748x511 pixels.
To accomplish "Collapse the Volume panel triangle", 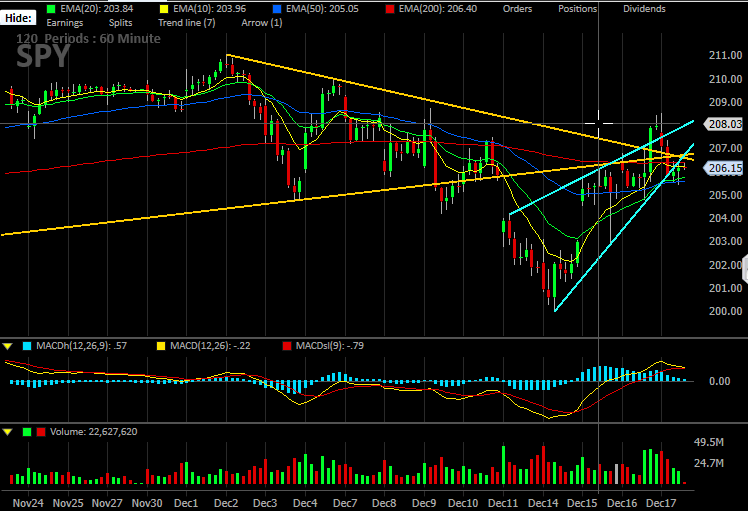I will [x=8, y=432].
